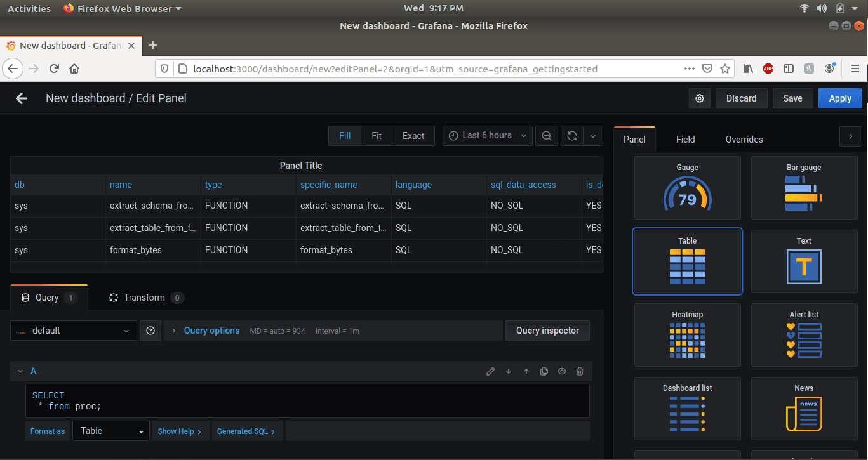Sort by sql_data_access column header
Image resolution: width=868 pixels, height=460 pixels.
[523, 185]
